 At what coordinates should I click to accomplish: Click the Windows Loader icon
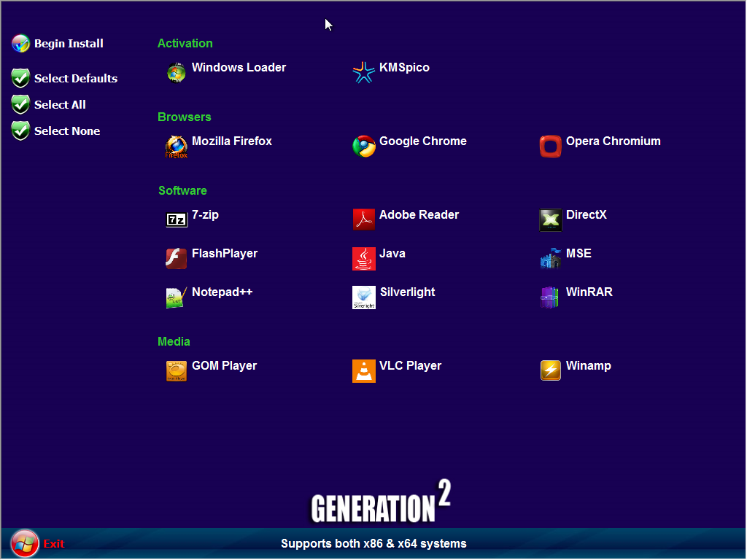pos(176,72)
